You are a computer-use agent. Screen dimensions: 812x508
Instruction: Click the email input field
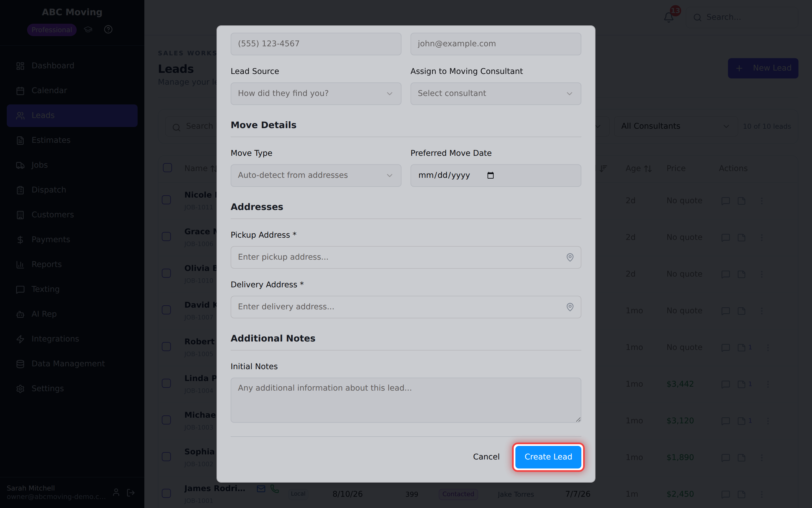point(496,44)
